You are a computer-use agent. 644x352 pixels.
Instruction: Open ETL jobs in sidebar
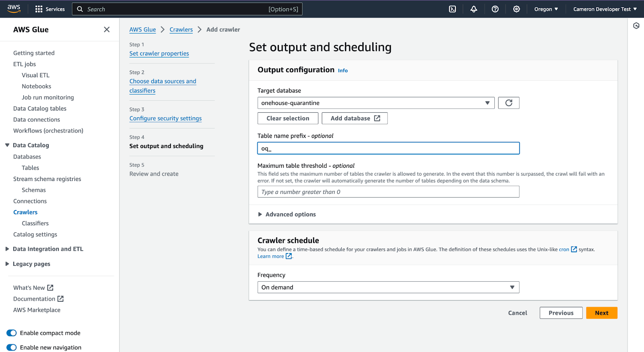tap(25, 64)
